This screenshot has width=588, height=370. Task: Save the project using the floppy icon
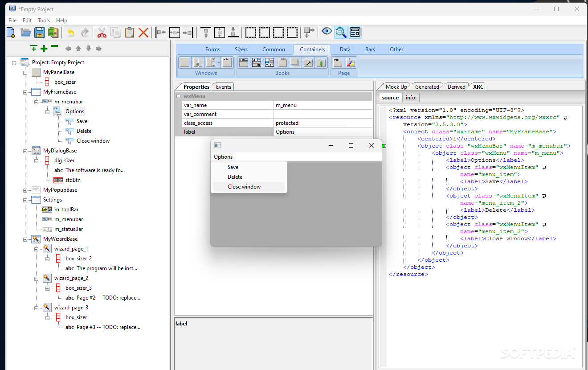(40, 32)
